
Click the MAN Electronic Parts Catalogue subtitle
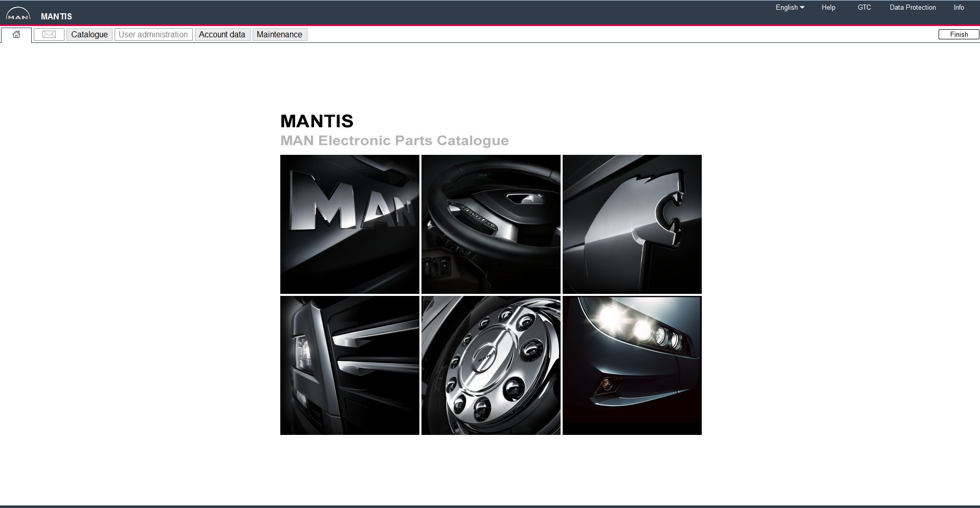(394, 141)
